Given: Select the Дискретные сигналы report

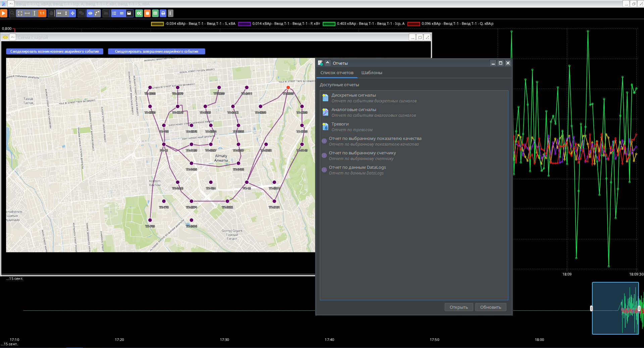Looking at the screenshot, I should (414, 98).
